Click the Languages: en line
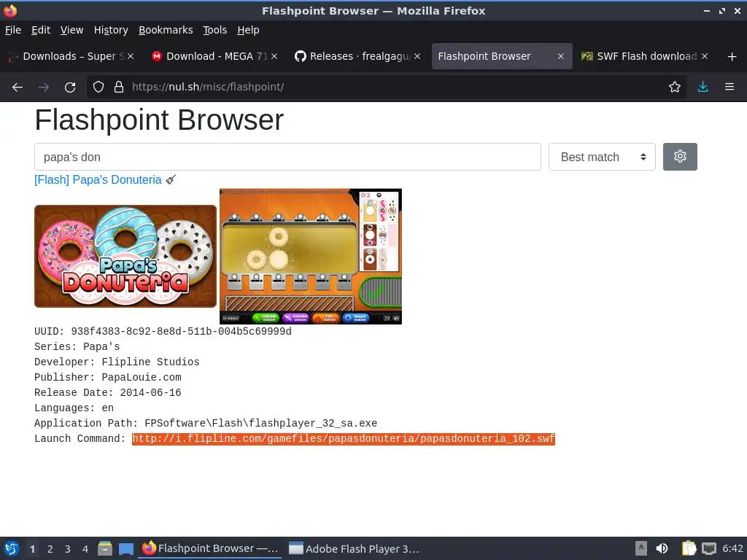 [x=74, y=408]
